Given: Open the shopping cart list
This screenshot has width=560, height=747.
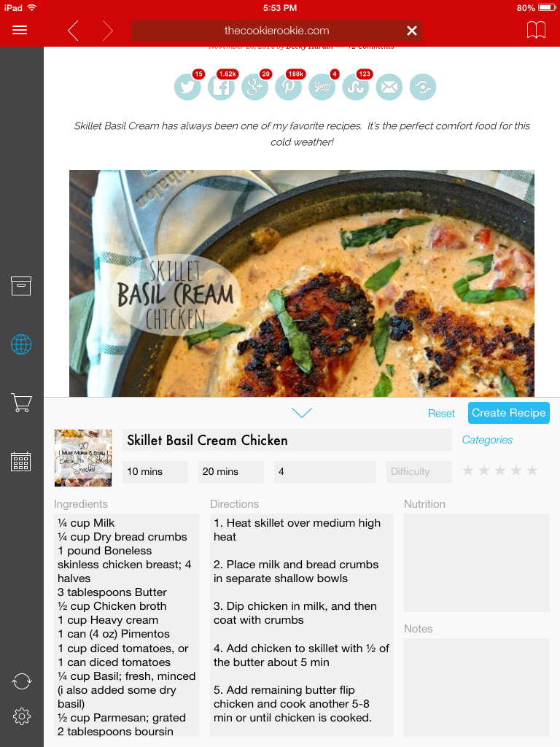Looking at the screenshot, I should [x=21, y=403].
